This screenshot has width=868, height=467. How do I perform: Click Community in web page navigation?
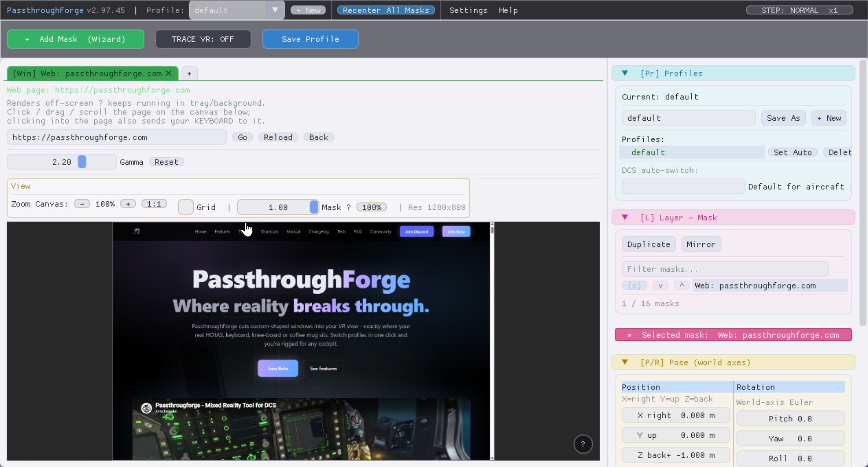coord(380,232)
